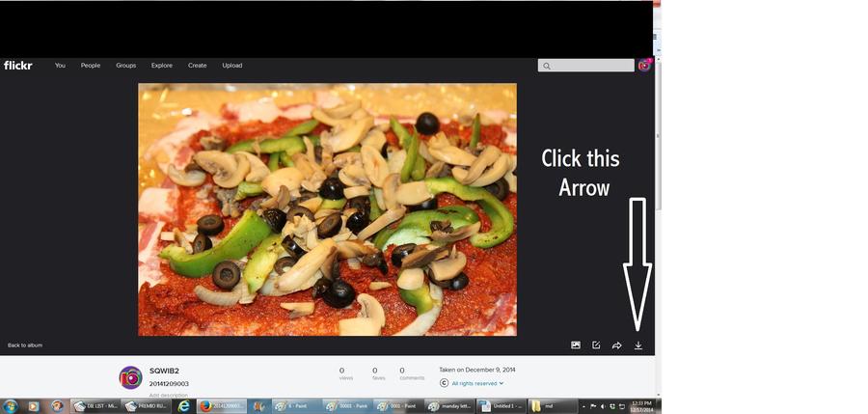Click the photo album icon in toolbar

[576, 345]
